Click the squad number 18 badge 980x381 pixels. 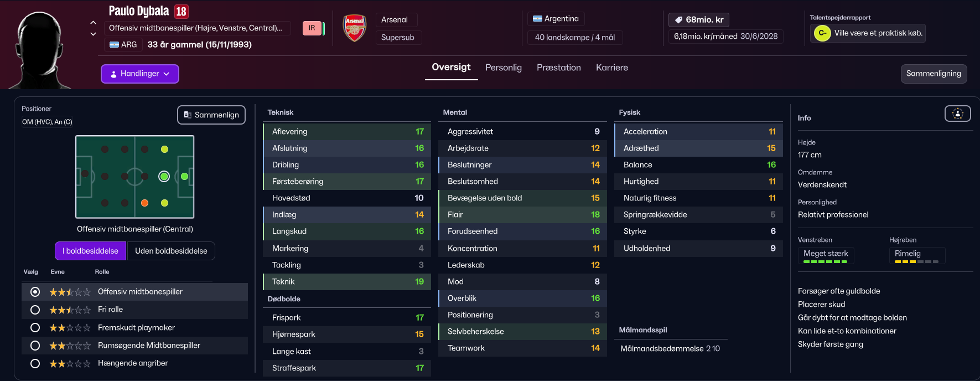tap(182, 12)
